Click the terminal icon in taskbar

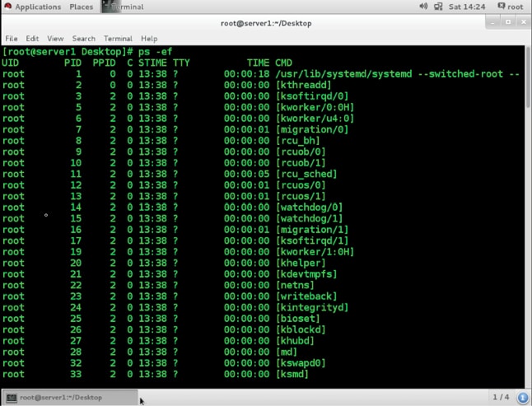click(x=12, y=398)
